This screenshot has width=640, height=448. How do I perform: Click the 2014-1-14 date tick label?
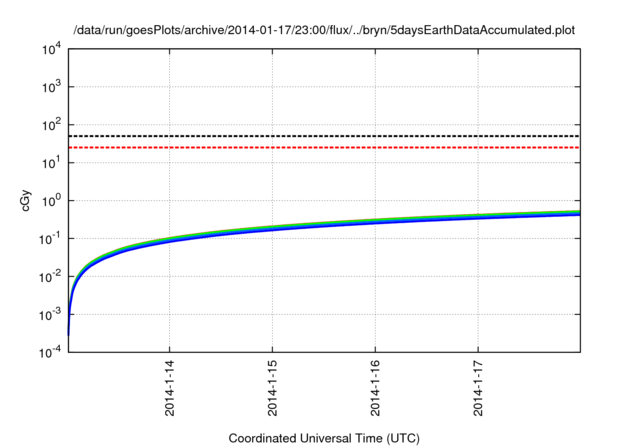point(169,388)
